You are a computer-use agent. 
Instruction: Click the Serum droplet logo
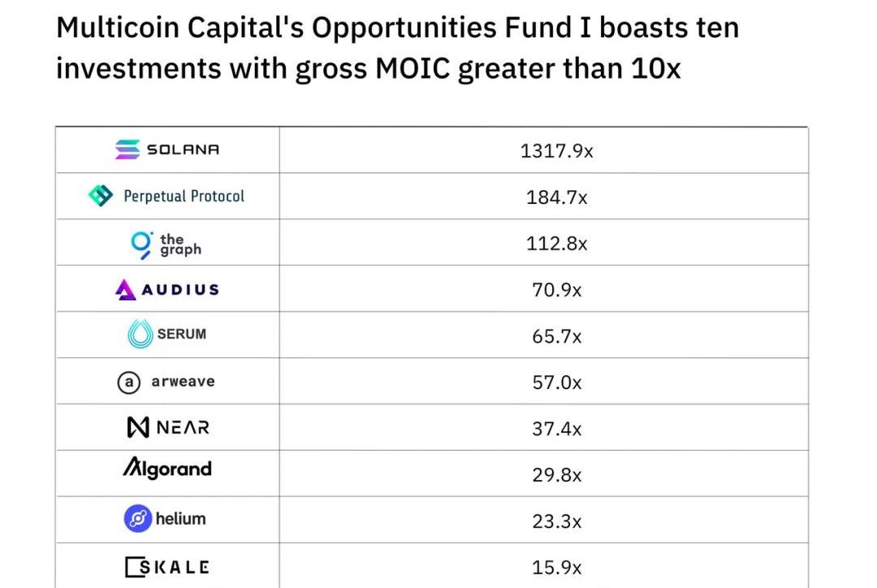point(140,334)
